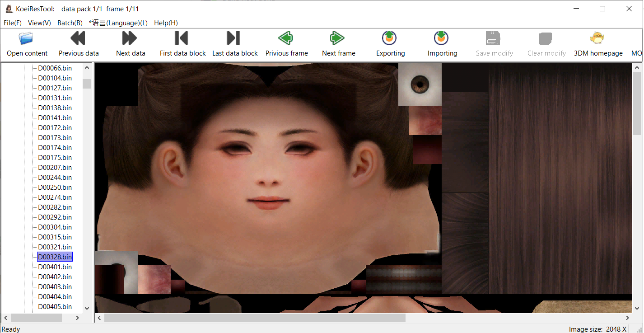Select D00244.bin in the file tree
The image size is (644, 333).
coord(55,178)
